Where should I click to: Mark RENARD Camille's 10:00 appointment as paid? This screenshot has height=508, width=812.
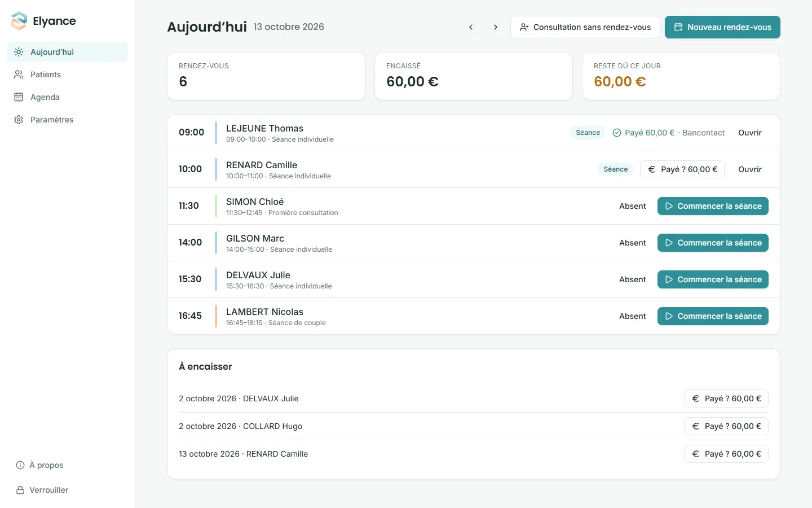click(x=682, y=169)
